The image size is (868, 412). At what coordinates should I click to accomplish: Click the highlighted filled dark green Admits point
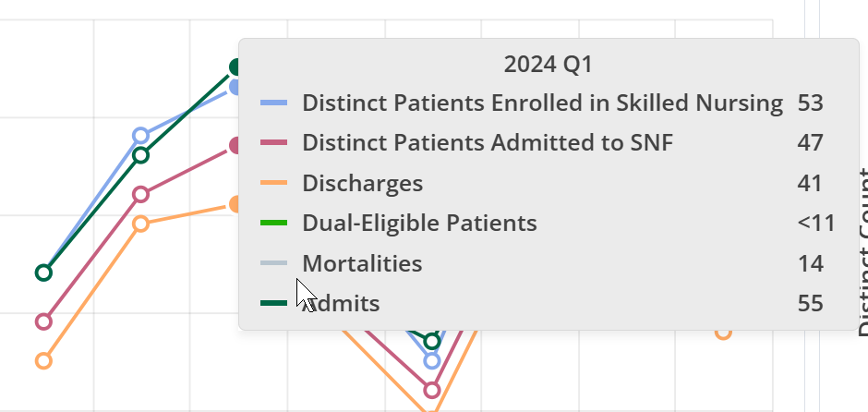(x=235, y=67)
